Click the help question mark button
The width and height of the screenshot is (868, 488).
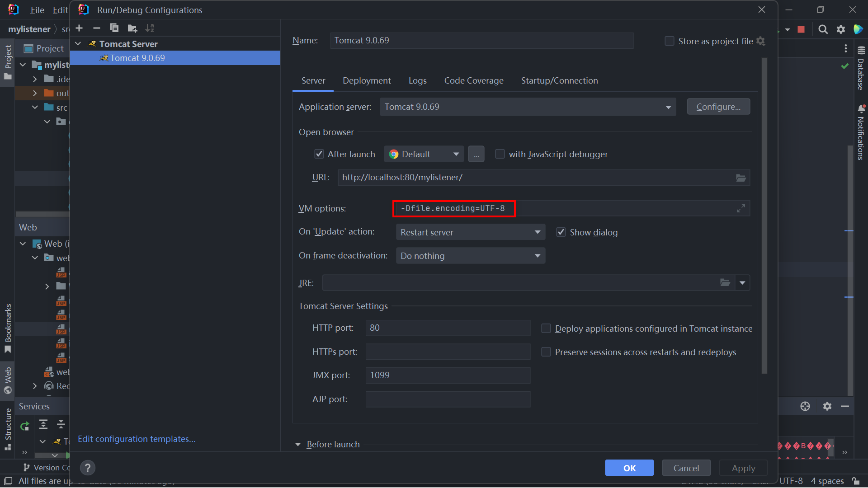point(88,468)
